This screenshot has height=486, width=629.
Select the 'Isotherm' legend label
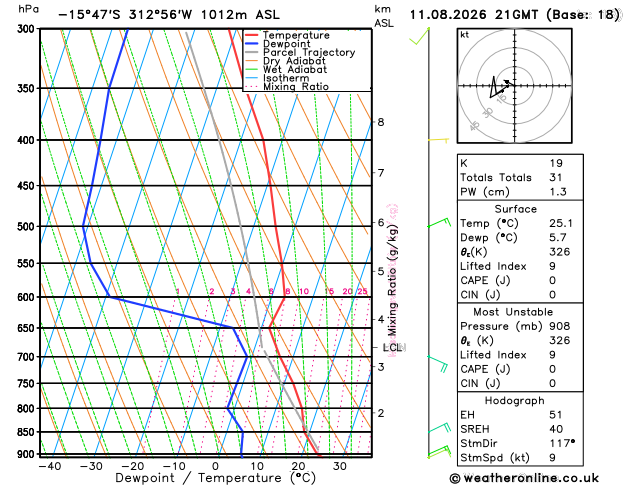286,78
